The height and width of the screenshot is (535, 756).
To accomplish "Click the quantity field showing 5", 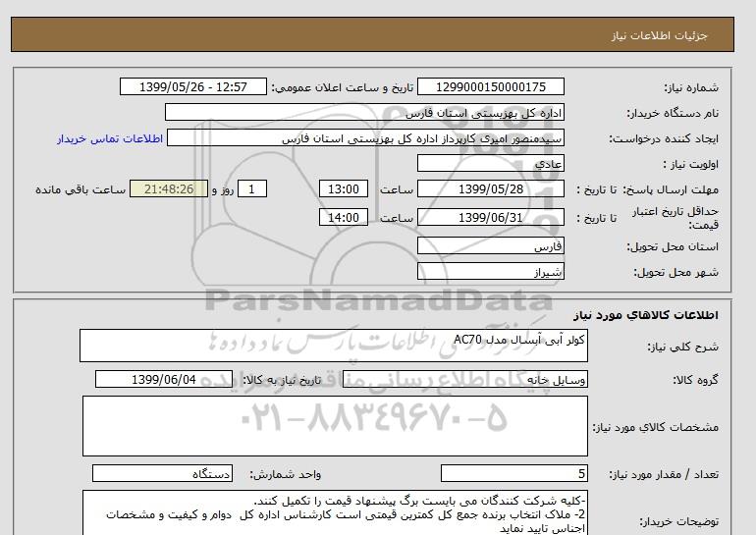I will tap(513, 474).
